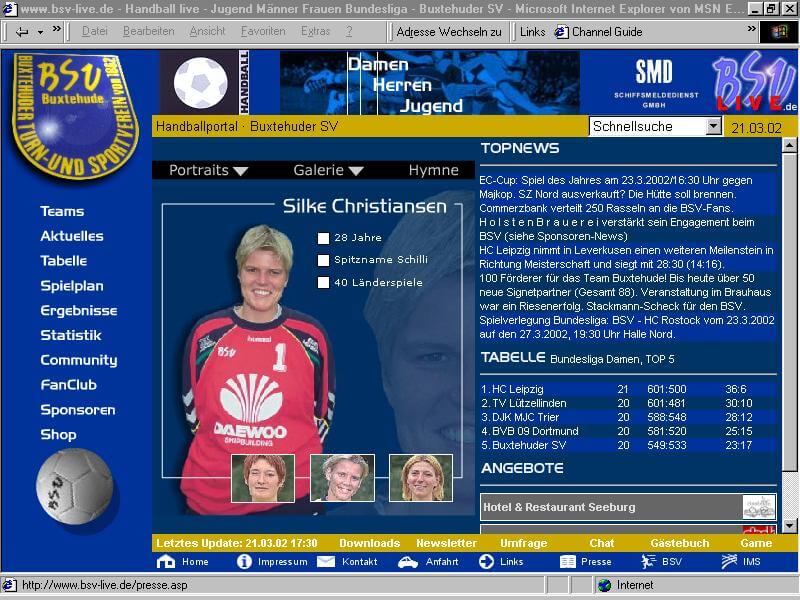Click the scroll down arrow of news panel
Image resolution: width=800 pixels, height=600 pixels.
(x=789, y=526)
